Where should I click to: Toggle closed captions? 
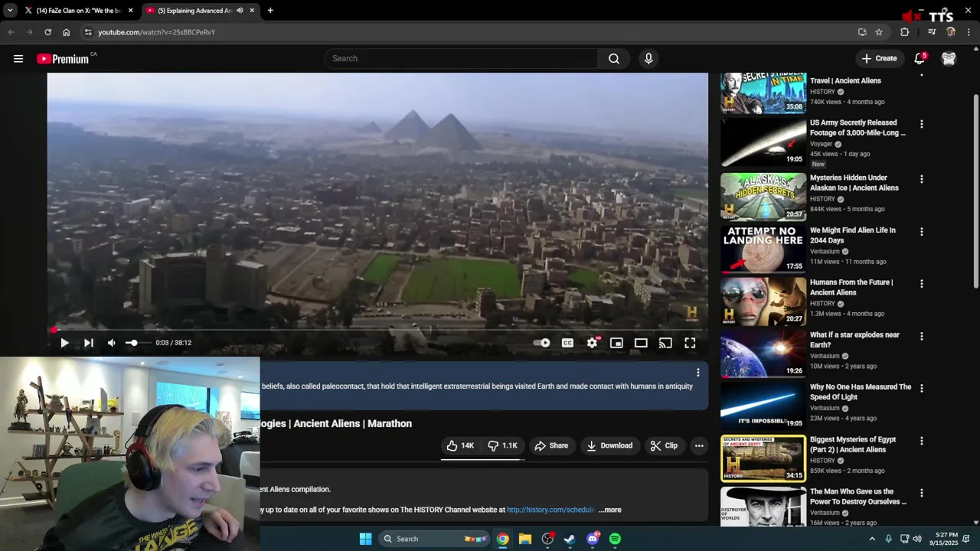click(567, 343)
